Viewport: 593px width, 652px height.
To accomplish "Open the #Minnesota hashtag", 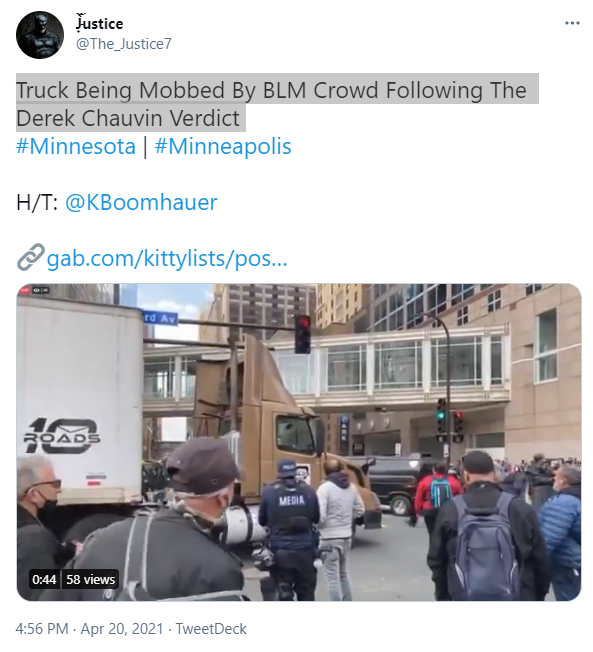I will [x=76, y=146].
